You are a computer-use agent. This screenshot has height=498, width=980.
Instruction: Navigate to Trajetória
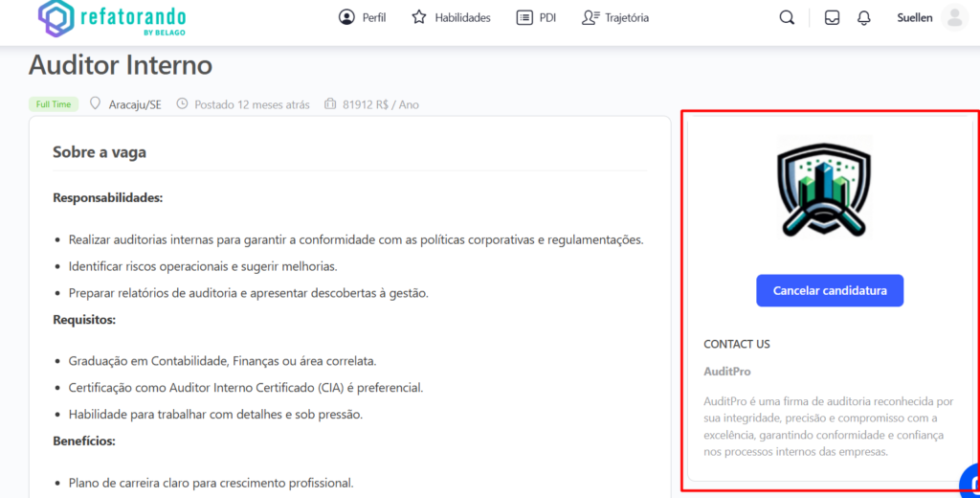pyautogui.click(x=615, y=17)
